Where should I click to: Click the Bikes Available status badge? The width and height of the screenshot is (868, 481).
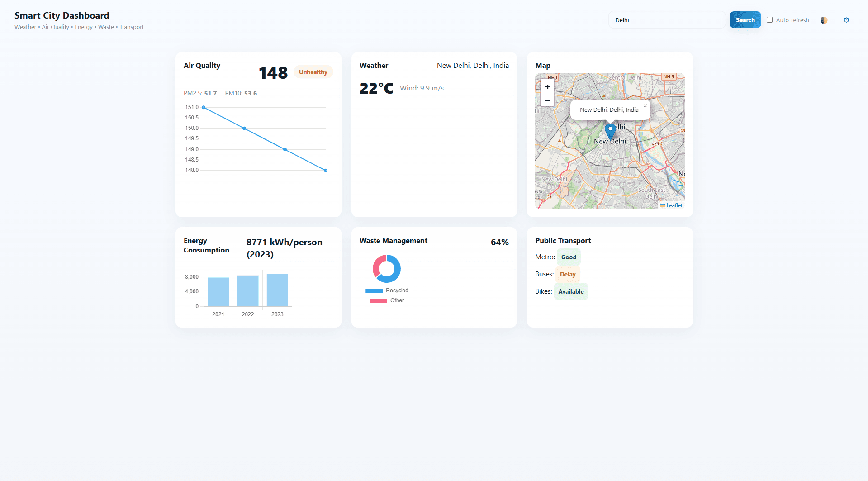click(571, 291)
